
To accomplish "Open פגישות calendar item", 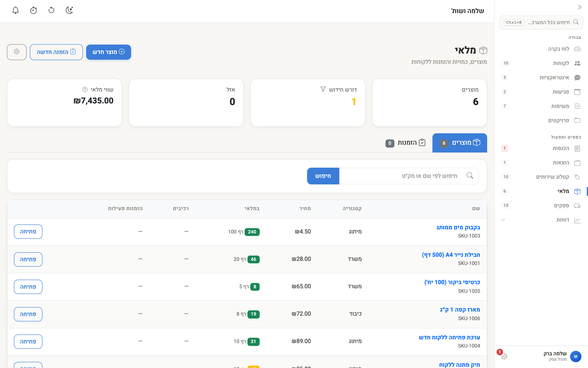I will (x=541, y=92).
